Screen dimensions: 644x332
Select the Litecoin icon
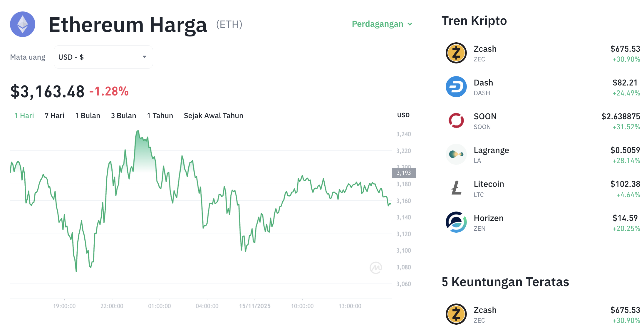coord(456,188)
